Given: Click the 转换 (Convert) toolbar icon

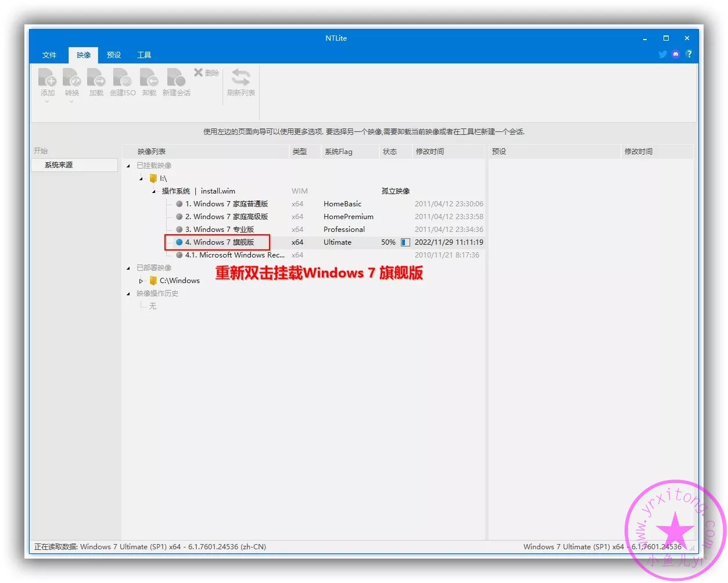Looking at the screenshot, I should (71, 77).
